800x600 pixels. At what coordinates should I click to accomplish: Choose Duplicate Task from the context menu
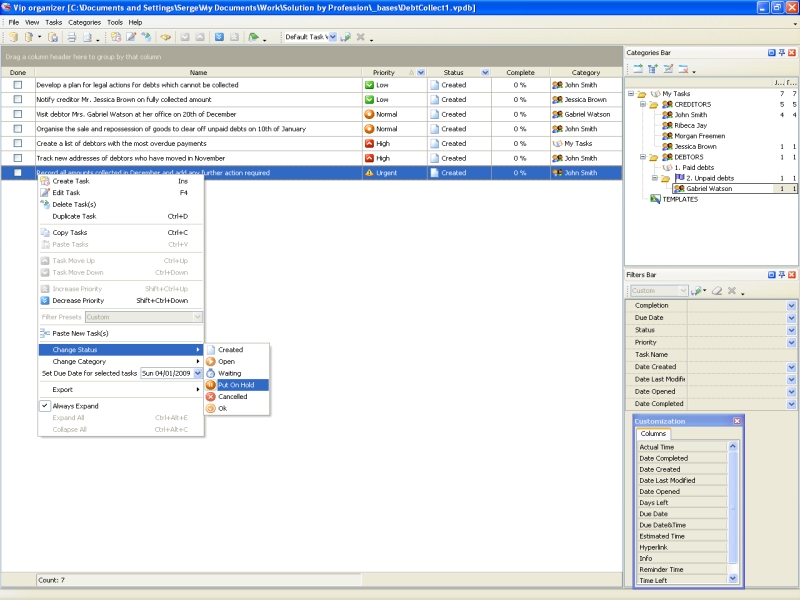point(74,216)
